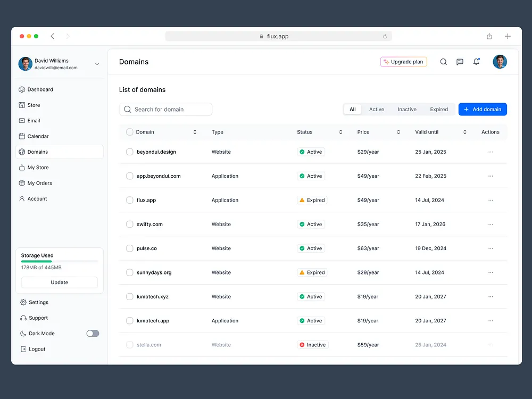Image resolution: width=532 pixels, height=399 pixels.
Task: Open the notifications bell
Action: click(476, 62)
